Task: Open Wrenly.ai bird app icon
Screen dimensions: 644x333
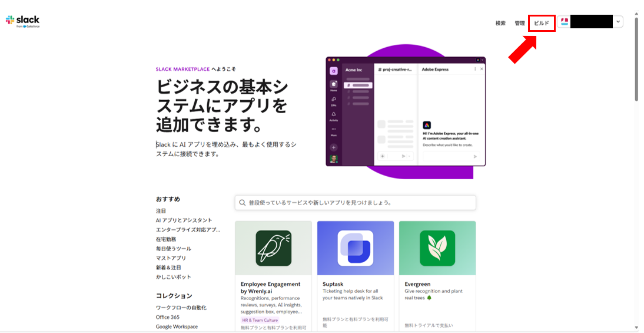Action: point(274,248)
